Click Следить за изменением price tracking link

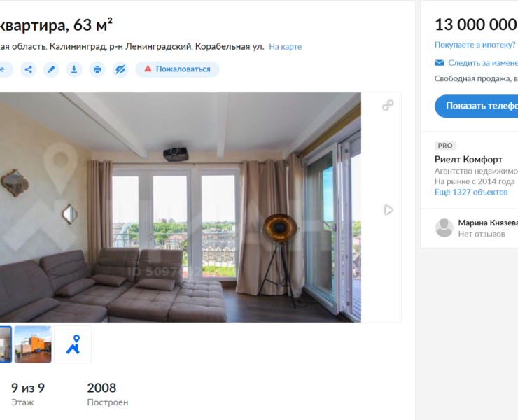click(483, 62)
